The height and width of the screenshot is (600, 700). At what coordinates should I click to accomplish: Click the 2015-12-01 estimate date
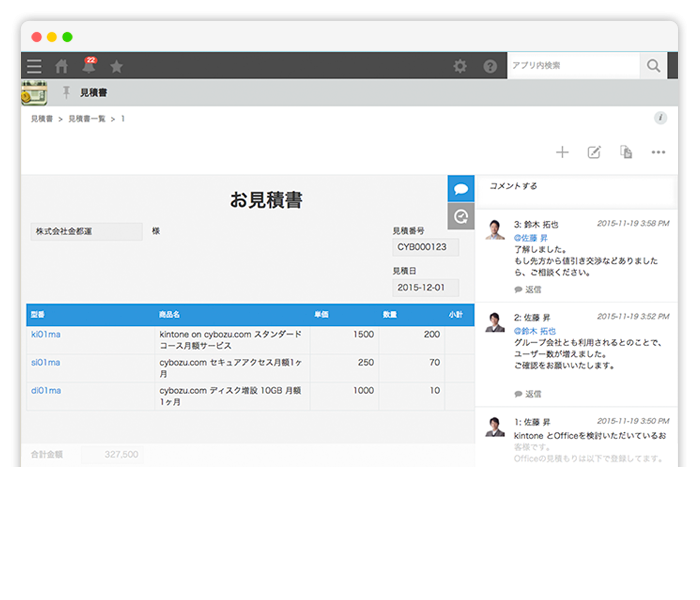pyautogui.click(x=425, y=288)
